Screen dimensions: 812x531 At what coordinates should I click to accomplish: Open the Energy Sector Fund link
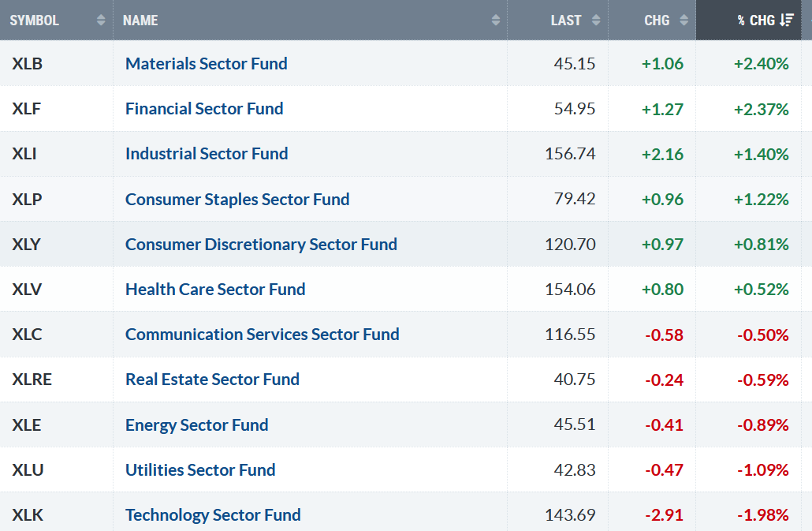[x=196, y=424]
